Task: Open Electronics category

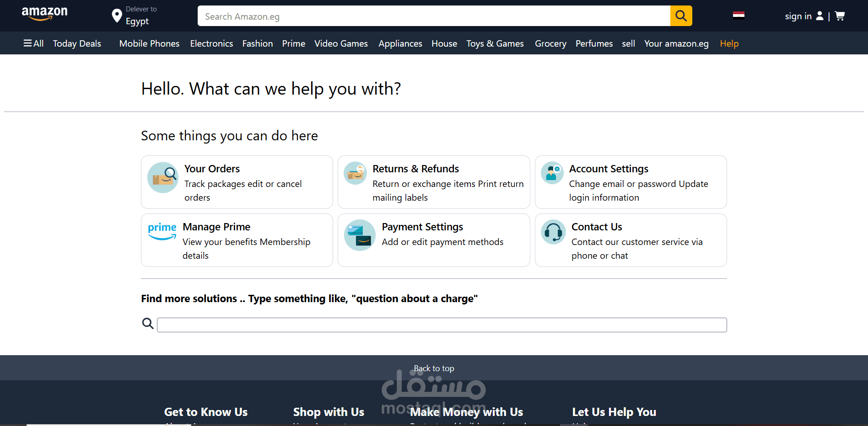Action: coord(211,43)
